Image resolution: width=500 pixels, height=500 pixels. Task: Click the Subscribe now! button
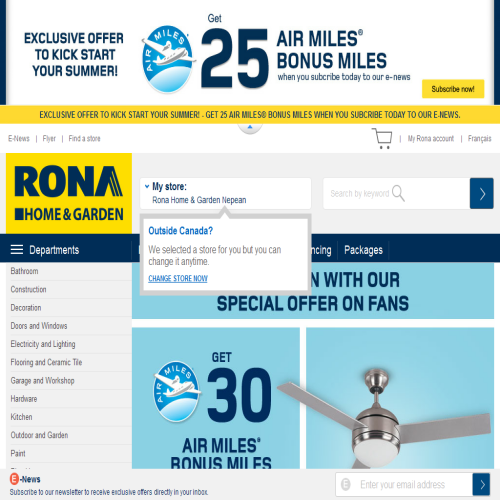(x=453, y=89)
